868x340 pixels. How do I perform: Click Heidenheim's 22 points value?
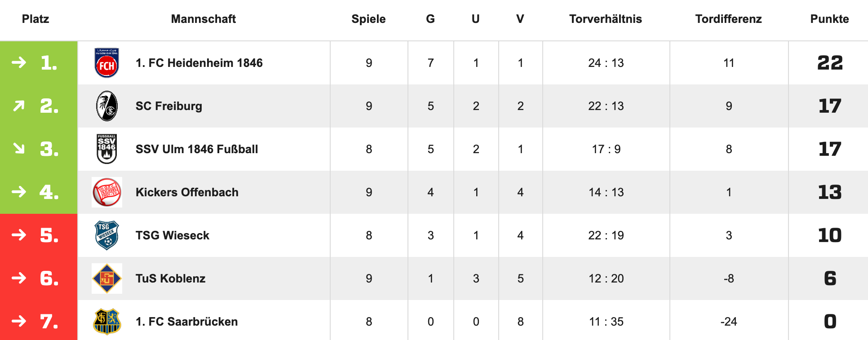(x=829, y=63)
